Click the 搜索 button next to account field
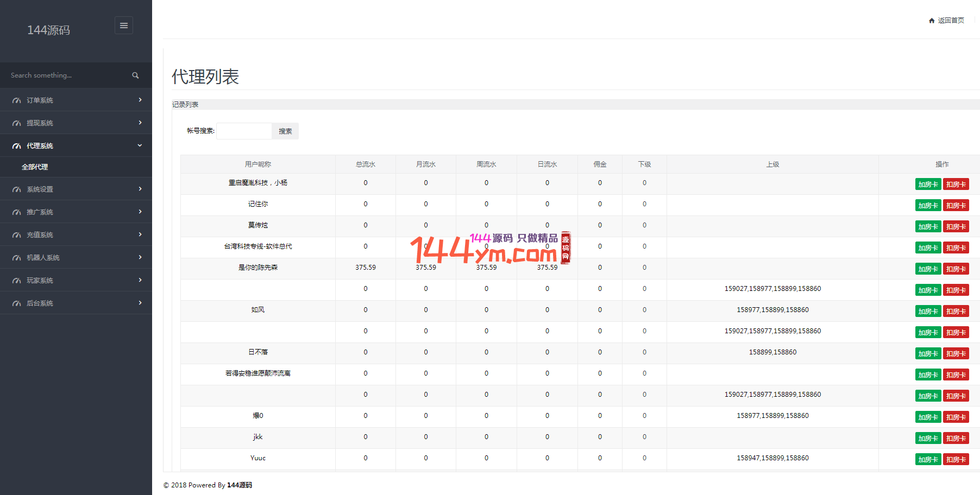 [x=285, y=131]
